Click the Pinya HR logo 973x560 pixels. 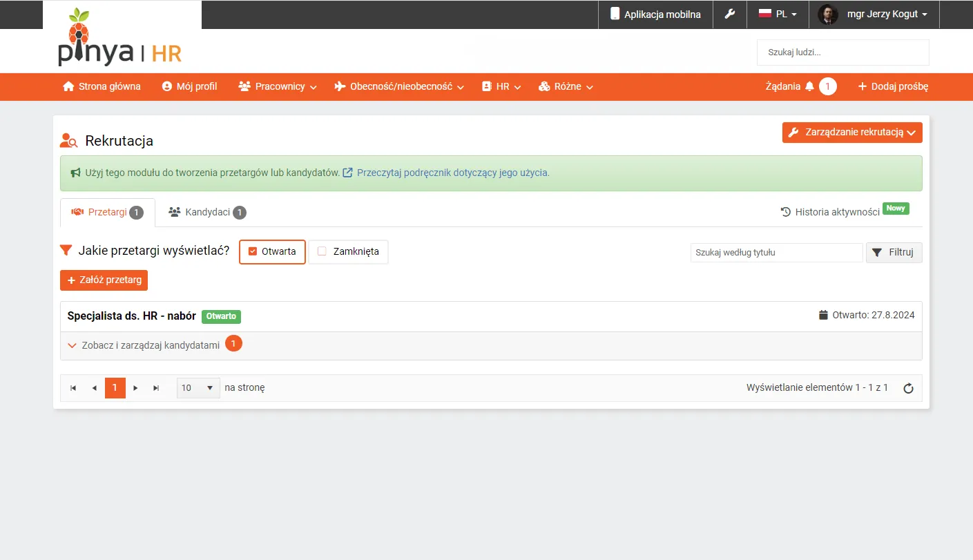(120, 38)
